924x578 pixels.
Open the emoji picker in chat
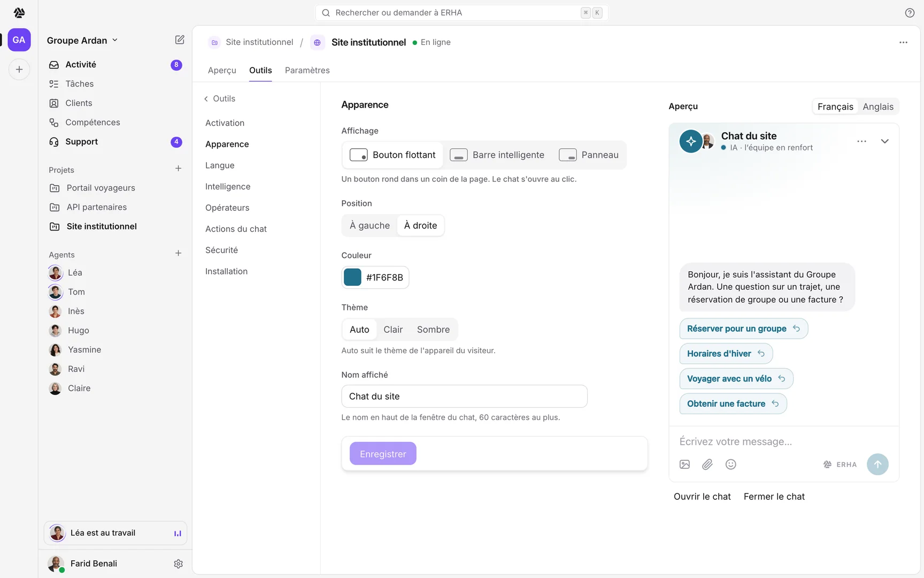731,465
